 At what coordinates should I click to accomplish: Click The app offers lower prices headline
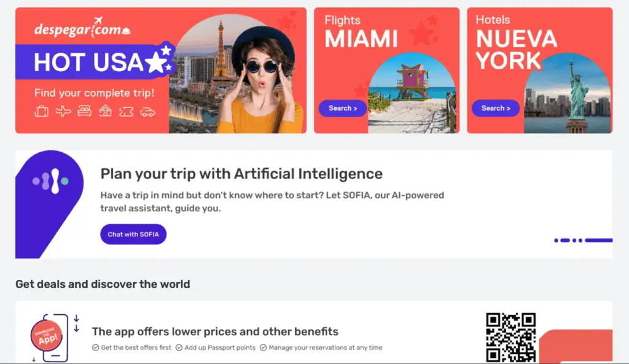215,331
